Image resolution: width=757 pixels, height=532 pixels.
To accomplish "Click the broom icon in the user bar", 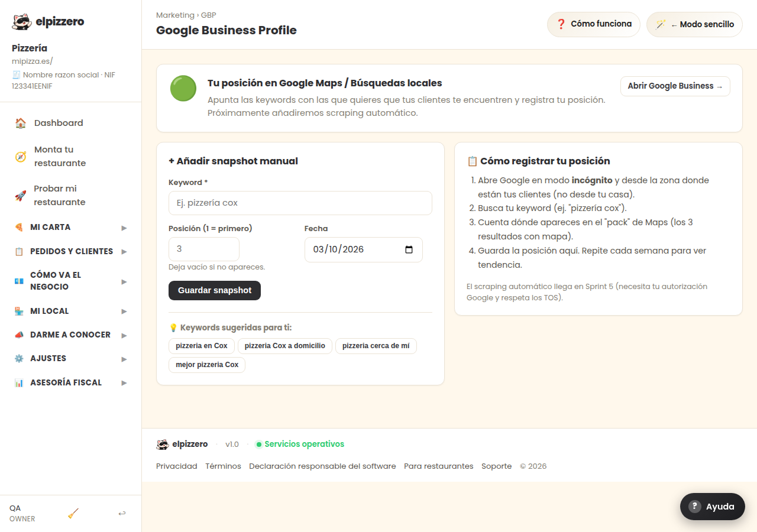I will pos(73,513).
